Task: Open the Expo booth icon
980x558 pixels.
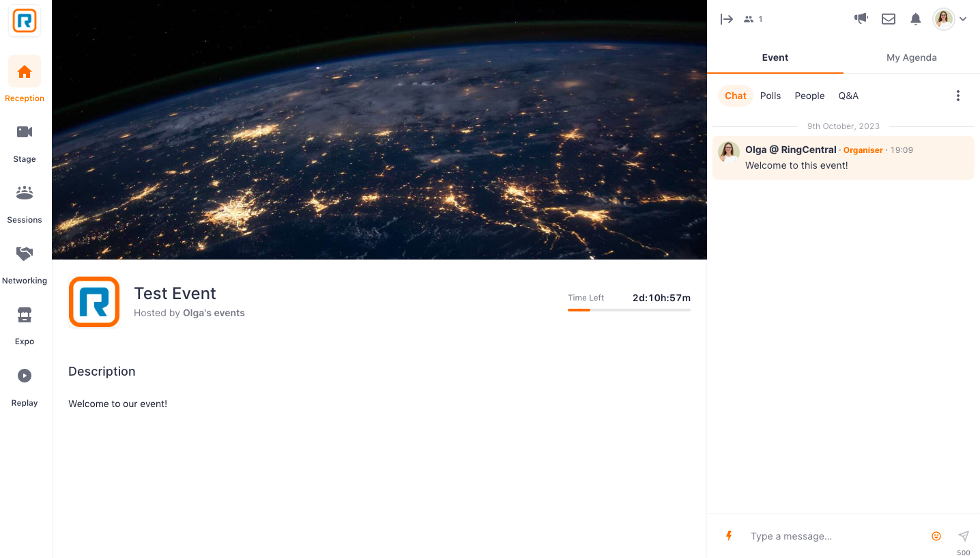Action: tap(25, 314)
